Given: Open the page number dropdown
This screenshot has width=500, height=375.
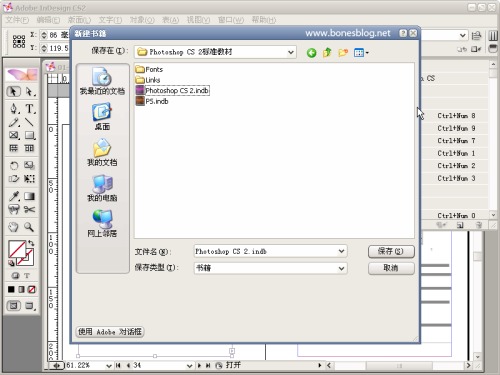Looking at the screenshot, I should point(189,366).
